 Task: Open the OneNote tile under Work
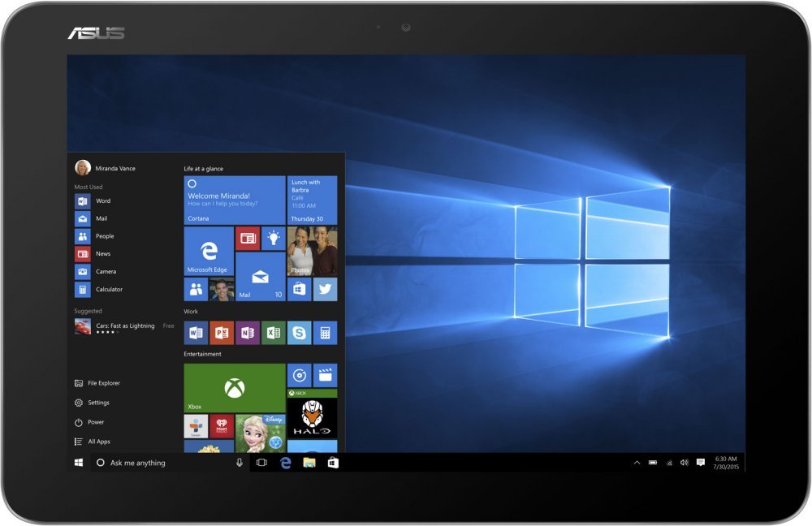248,333
